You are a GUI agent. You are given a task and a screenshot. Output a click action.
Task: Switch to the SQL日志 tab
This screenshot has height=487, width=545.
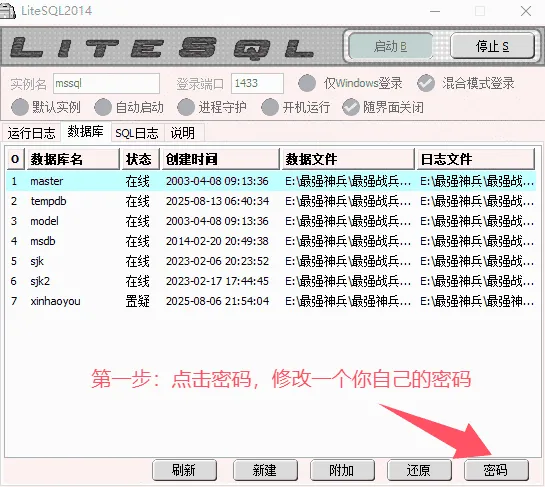pos(137,133)
